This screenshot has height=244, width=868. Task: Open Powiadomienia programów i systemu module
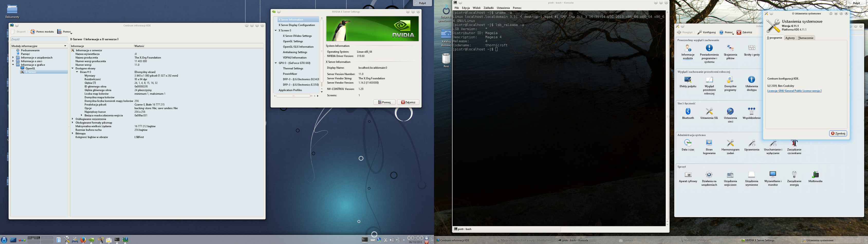pyautogui.click(x=709, y=54)
